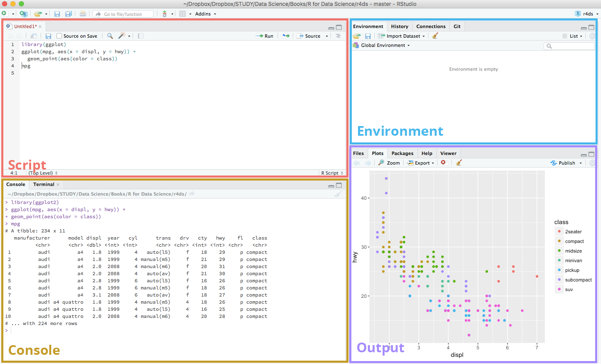
Task: Clear all plots with the broom icon
Action: 459,163
